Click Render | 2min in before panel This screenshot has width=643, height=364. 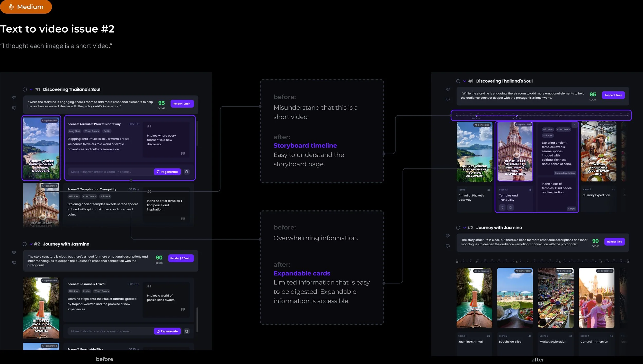click(182, 104)
